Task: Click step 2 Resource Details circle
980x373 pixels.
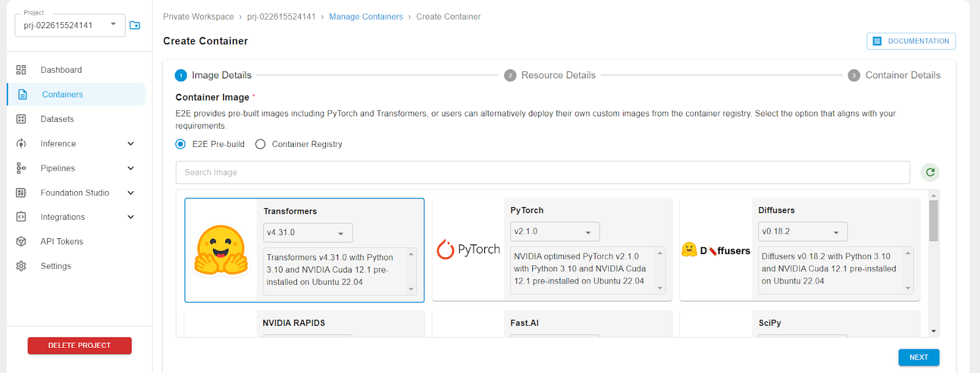Action: point(510,75)
